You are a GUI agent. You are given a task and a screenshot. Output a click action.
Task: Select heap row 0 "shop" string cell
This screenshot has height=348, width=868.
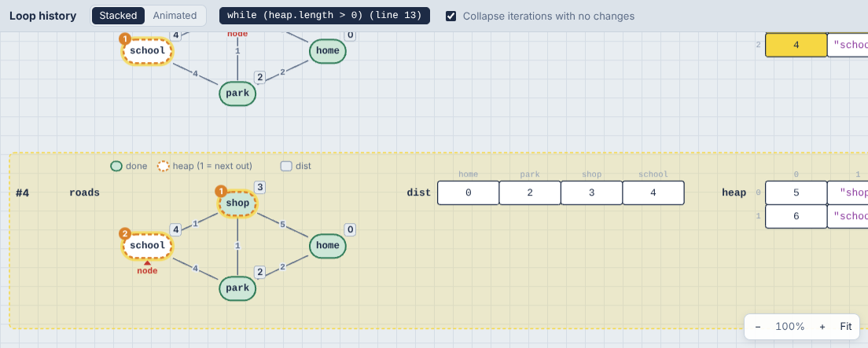coord(848,193)
